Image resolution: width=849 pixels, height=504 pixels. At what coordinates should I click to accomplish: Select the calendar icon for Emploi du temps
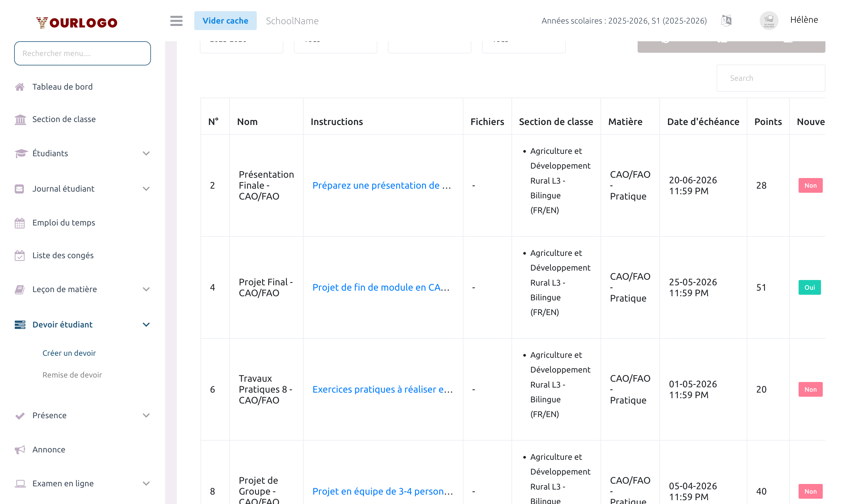[20, 223]
